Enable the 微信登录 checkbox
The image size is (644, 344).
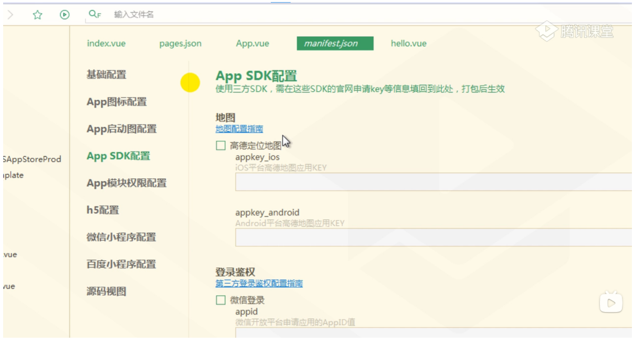221,300
